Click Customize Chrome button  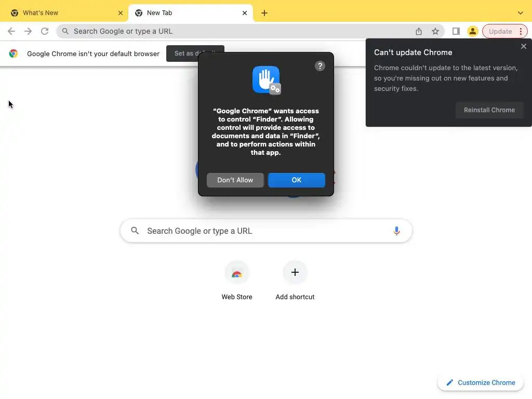[x=481, y=382]
